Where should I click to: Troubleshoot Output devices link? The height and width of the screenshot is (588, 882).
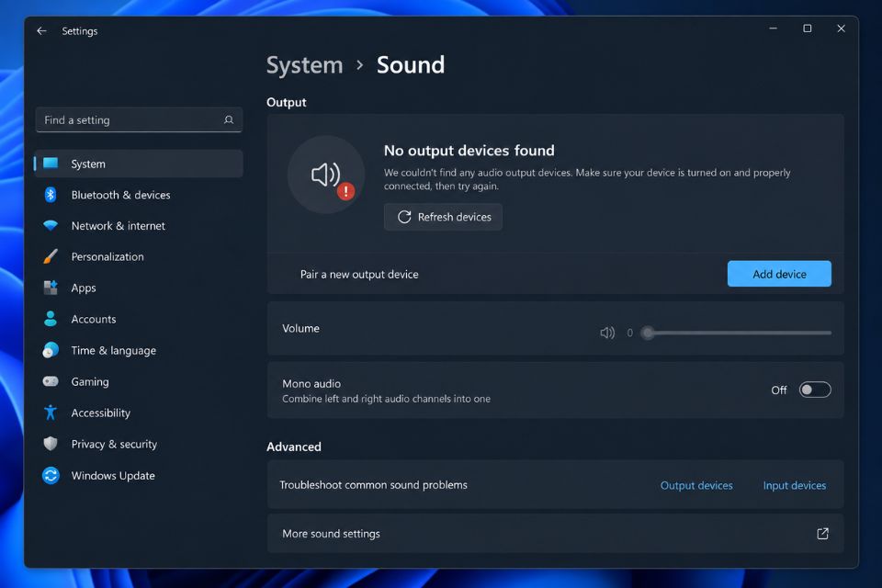point(696,485)
